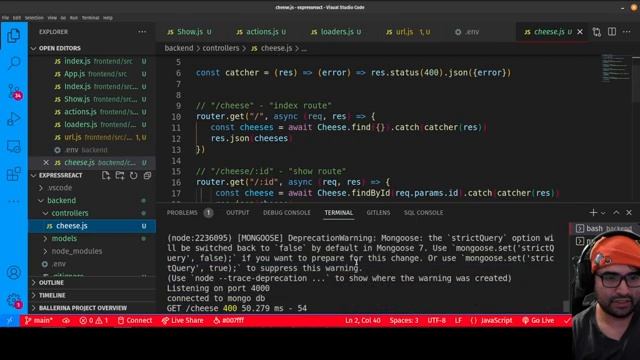The height and width of the screenshot is (360, 640).
Task: Click Go Live in the status bar
Action: [538, 321]
